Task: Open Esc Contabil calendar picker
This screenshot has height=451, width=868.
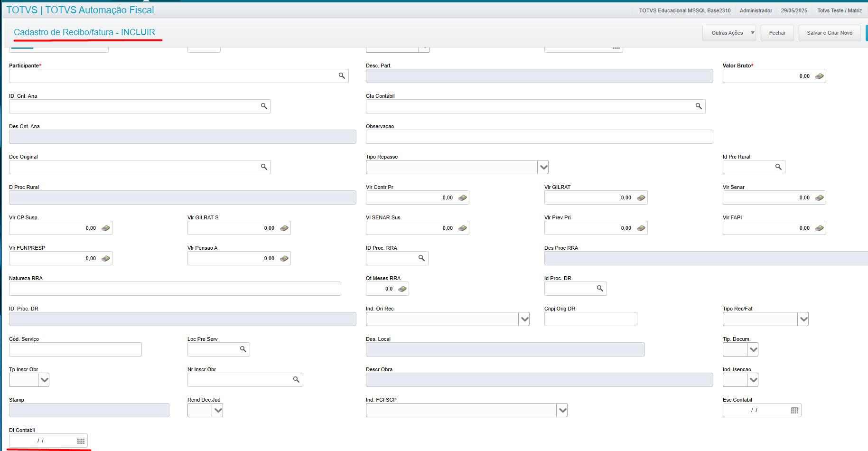Action: (794, 410)
